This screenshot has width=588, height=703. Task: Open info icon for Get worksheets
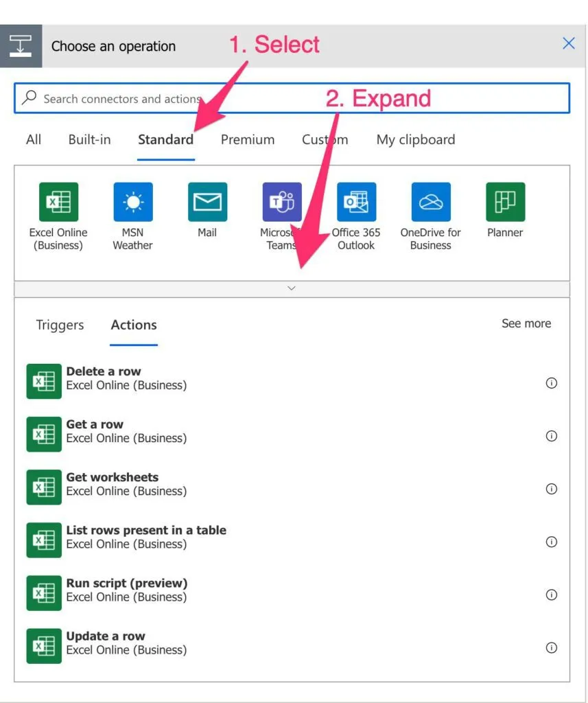(x=551, y=489)
